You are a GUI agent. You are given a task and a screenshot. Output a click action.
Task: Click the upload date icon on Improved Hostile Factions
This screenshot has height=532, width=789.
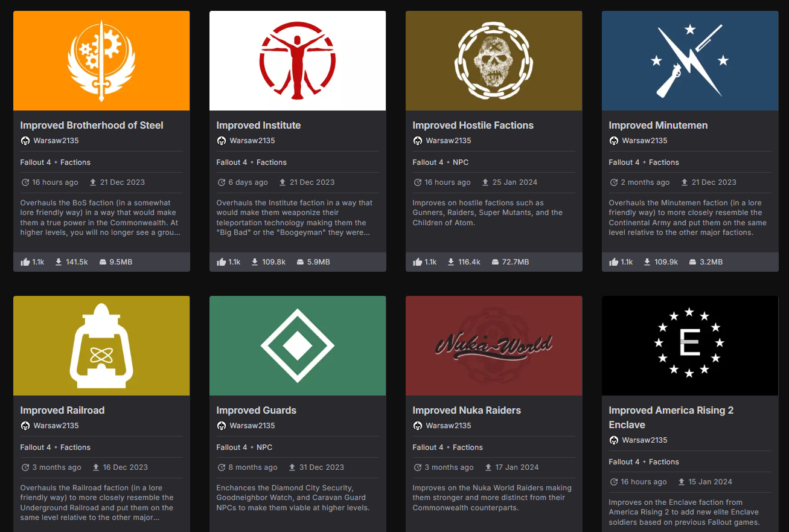click(485, 182)
